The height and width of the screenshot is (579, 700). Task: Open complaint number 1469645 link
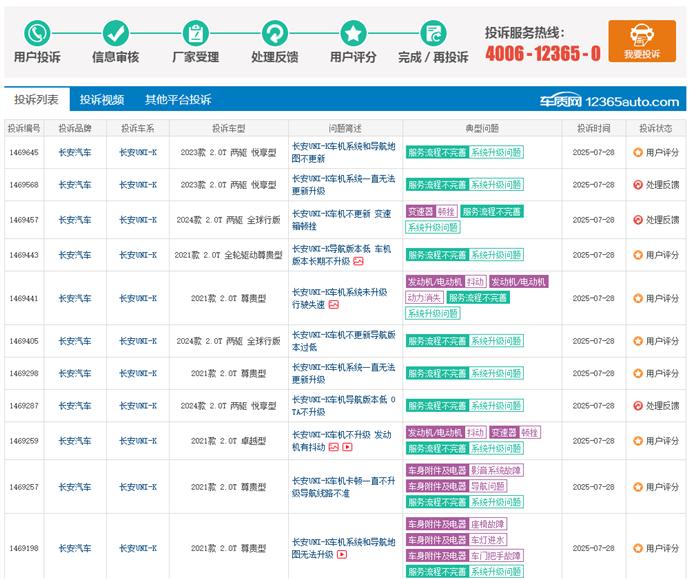coord(24,153)
